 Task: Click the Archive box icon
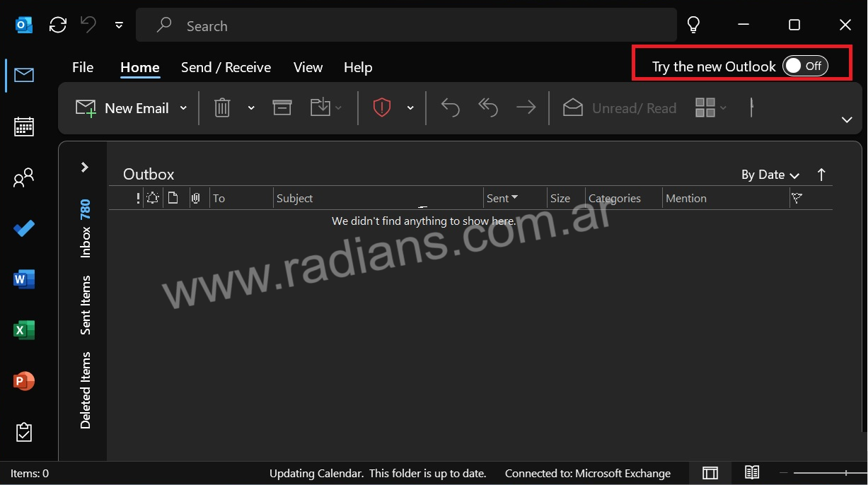pyautogui.click(x=282, y=107)
